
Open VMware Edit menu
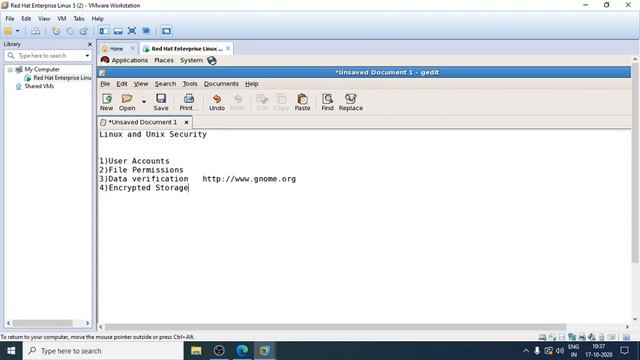click(x=26, y=19)
